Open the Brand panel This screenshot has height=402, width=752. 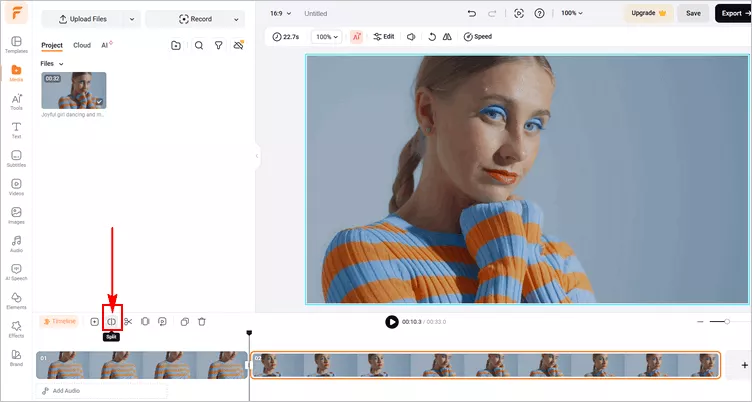(x=16, y=357)
